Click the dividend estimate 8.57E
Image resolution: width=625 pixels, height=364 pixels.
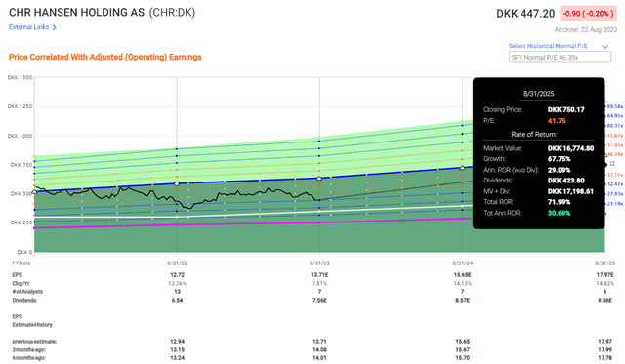[x=462, y=300]
